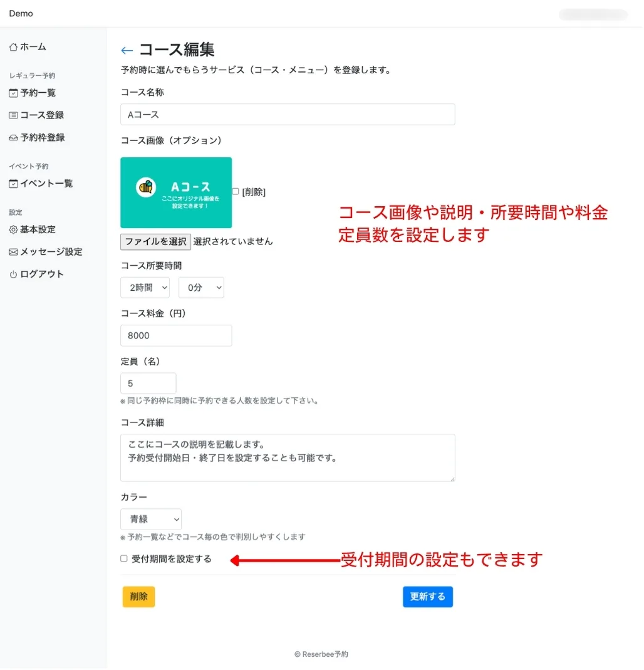Open the minutes dropdown showing 0分
Screen dimensions: 644x670
click(201, 288)
